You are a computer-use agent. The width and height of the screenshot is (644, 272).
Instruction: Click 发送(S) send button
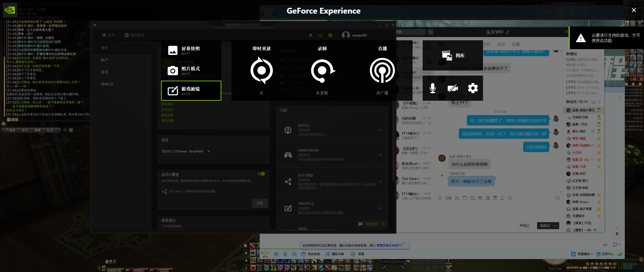point(545,226)
